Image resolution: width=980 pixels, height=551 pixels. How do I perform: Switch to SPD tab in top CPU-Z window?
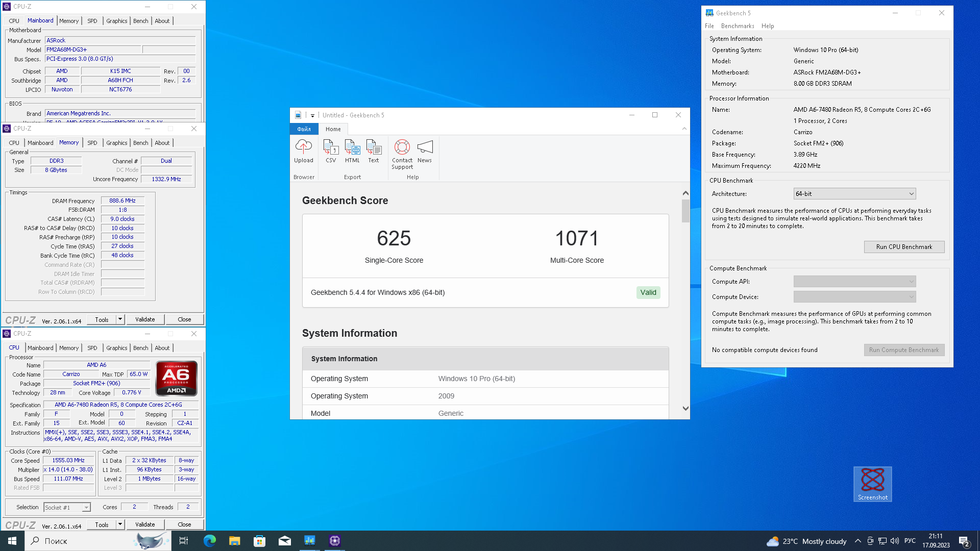point(92,21)
